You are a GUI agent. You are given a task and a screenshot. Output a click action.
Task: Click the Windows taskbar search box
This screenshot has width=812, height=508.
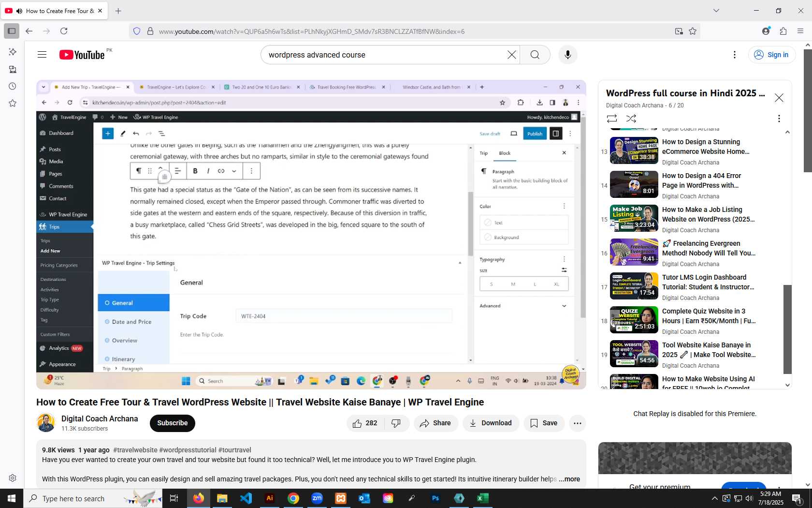pyautogui.click(x=93, y=498)
